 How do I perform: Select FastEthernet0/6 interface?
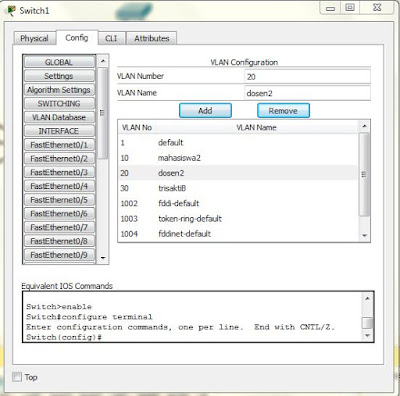tap(59, 213)
